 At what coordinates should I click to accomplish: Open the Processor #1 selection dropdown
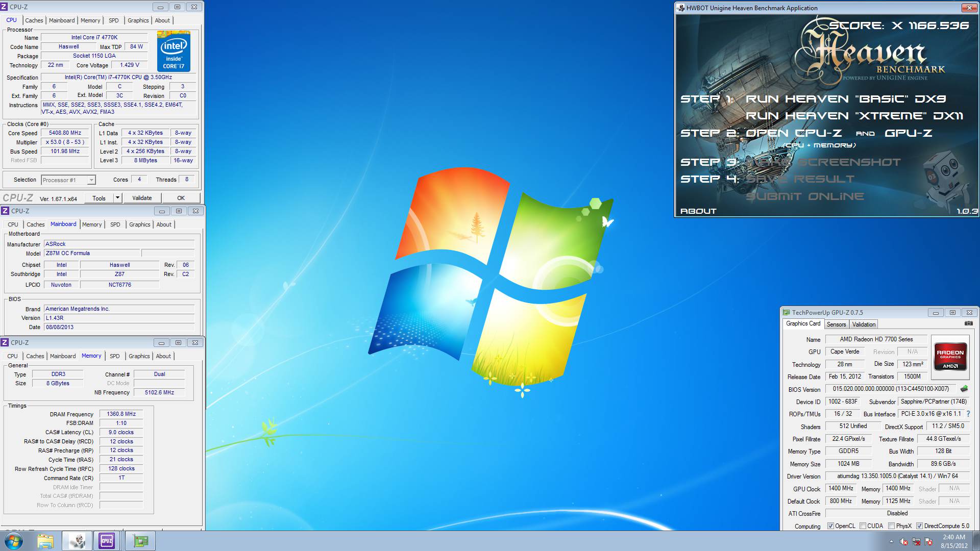pos(68,180)
